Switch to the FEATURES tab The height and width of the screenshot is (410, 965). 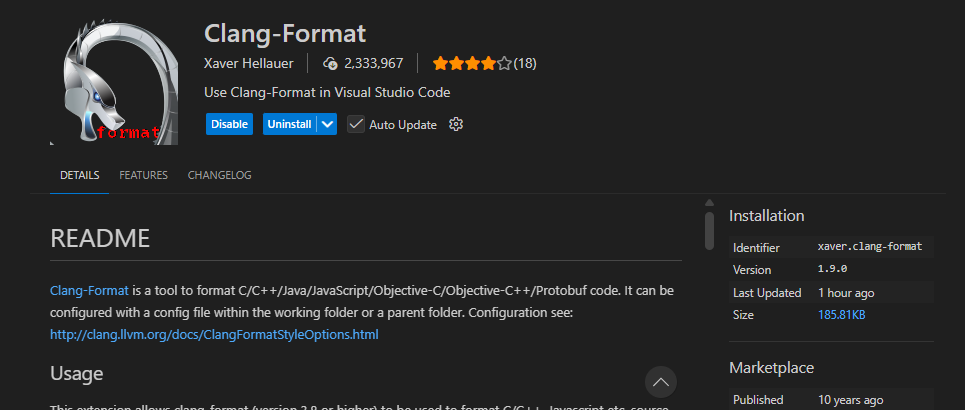(143, 175)
